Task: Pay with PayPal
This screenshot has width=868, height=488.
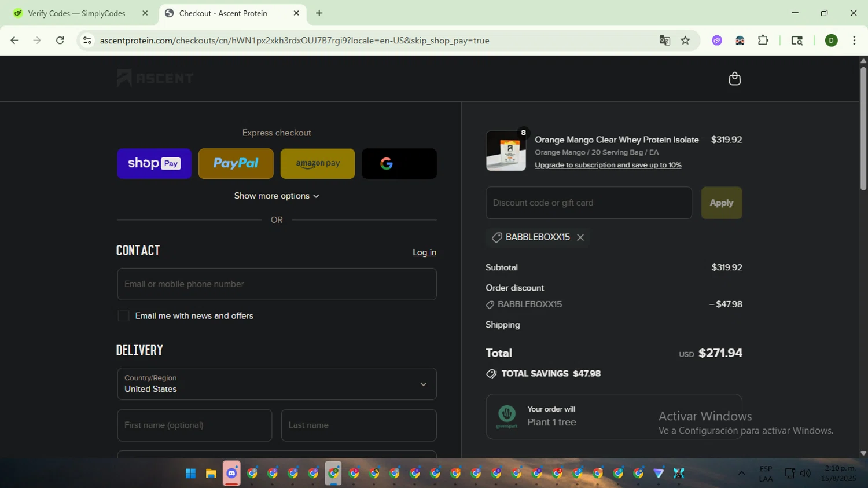Action: pyautogui.click(x=236, y=164)
